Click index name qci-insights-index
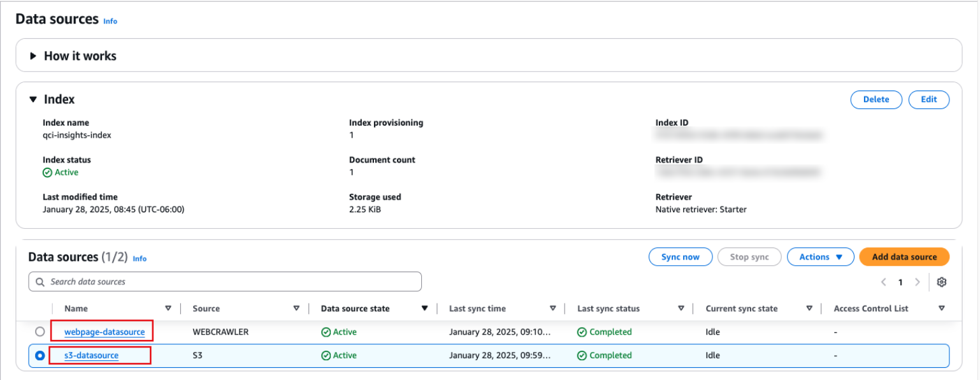 point(77,135)
